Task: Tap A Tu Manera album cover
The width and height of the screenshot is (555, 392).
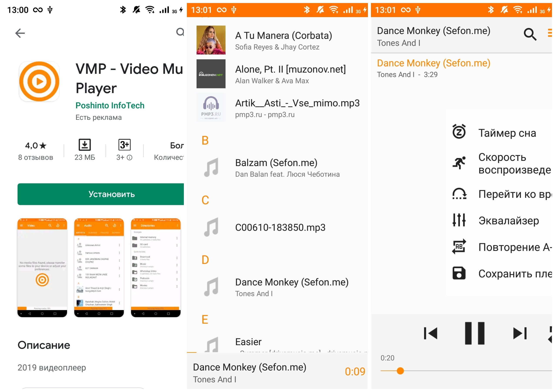Action: point(211,40)
